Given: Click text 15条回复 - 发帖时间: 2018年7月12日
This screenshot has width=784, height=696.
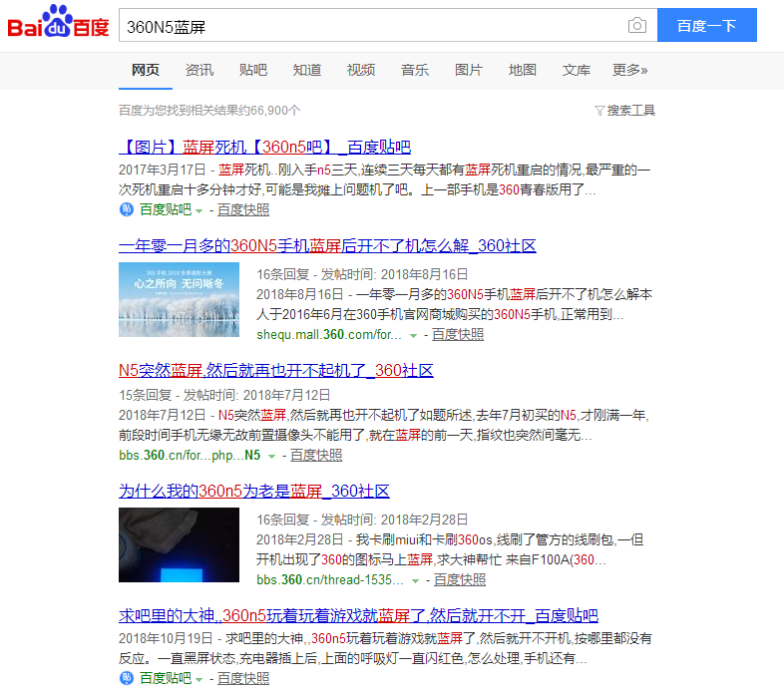Looking at the screenshot, I should coord(224,395).
